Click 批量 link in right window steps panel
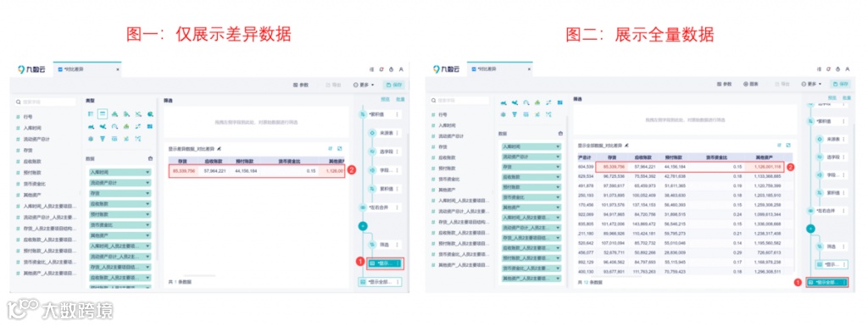Screen dimensions: 868x326 847,98
